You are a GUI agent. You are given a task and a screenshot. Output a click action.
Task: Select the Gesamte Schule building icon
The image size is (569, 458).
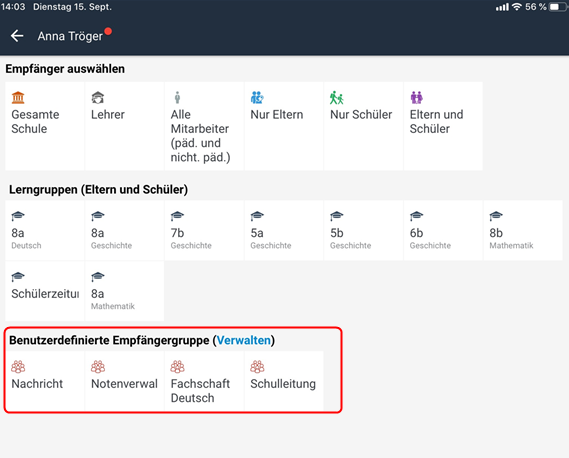(18, 98)
